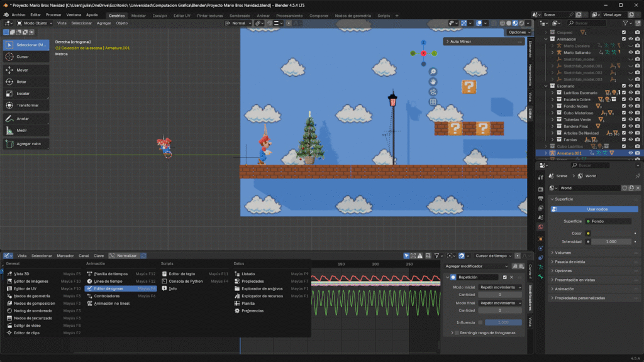Click the Usar nodos button
The height and width of the screenshot is (362, 644).
point(596,209)
